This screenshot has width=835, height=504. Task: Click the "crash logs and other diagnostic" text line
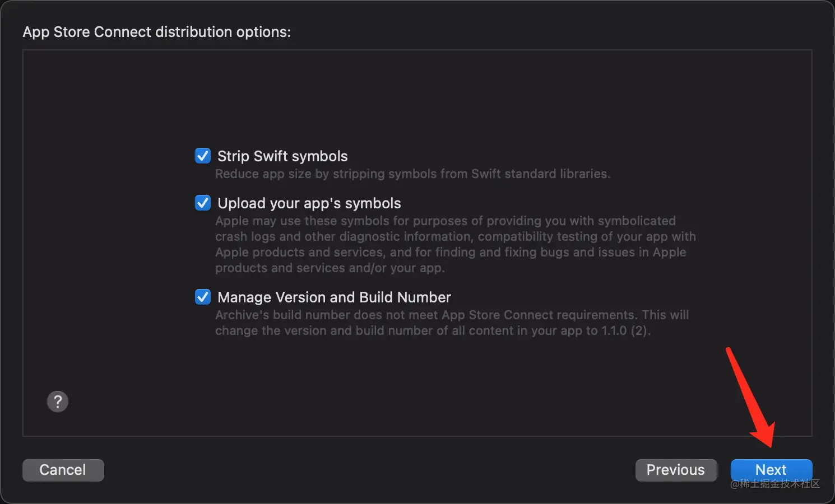click(455, 236)
